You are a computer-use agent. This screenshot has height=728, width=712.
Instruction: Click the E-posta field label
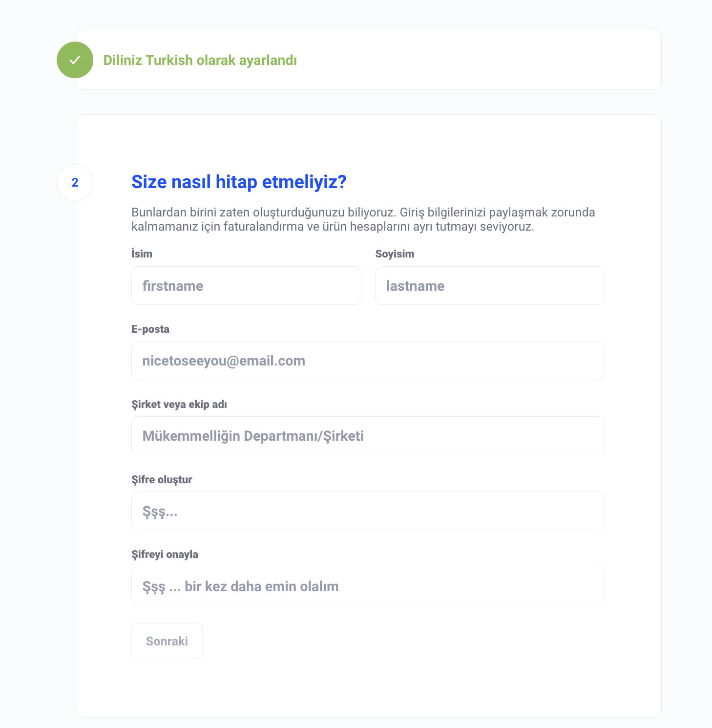click(x=150, y=329)
